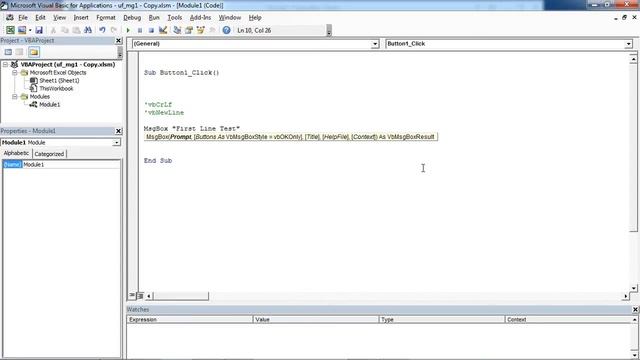Open toolbar options overflow arrow
Screen dimensions: 640x360
pyautogui.click(x=329, y=31)
